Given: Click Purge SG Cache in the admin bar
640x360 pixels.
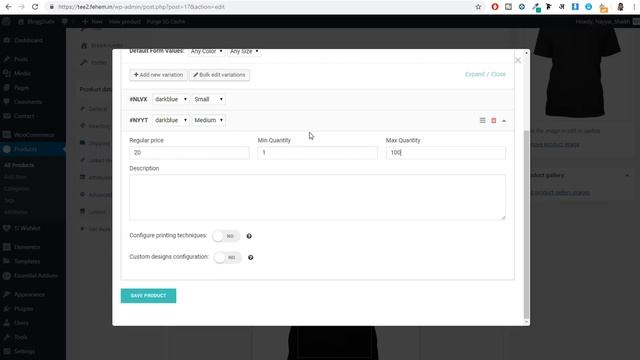Looking at the screenshot, I should point(166,22).
